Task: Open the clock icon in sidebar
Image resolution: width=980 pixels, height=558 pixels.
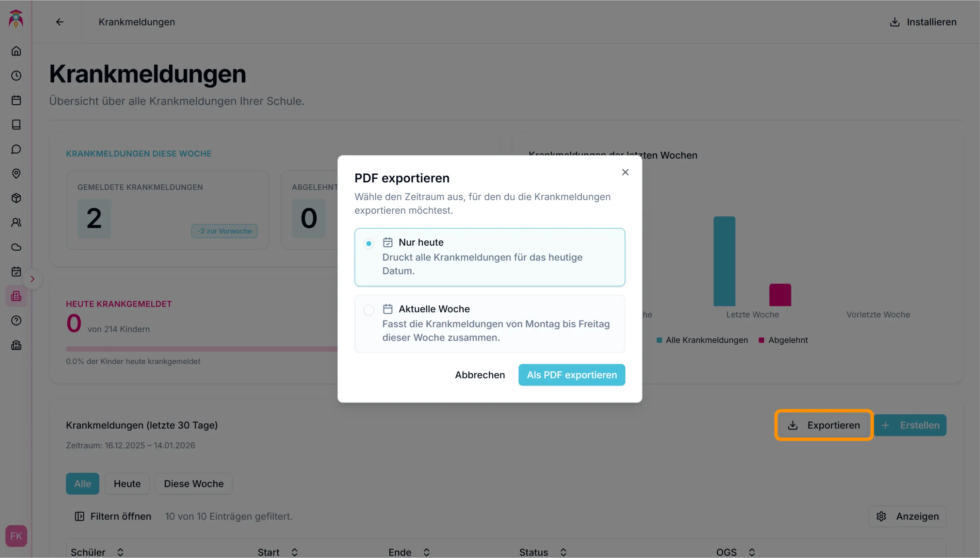Action: (x=16, y=76)
